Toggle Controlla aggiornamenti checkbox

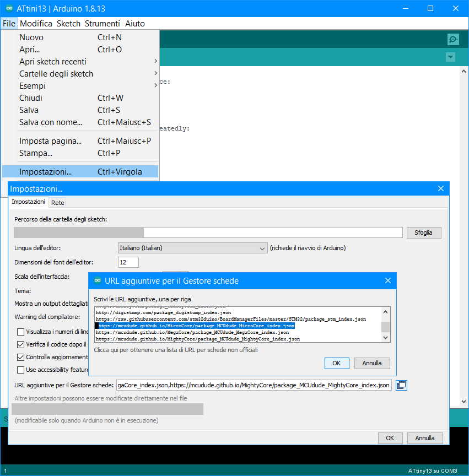click(x=20, y=357)
